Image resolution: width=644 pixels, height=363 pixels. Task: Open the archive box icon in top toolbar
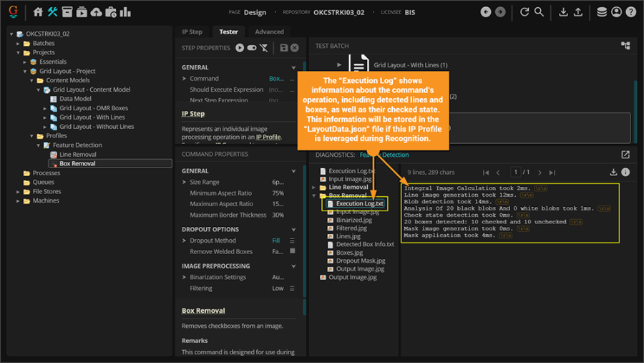click(67, 12)
